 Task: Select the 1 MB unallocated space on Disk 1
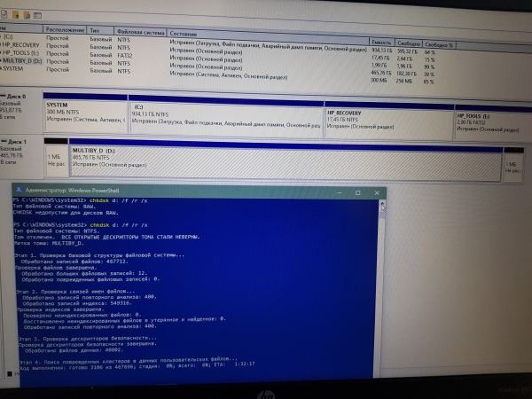(55, 160)
